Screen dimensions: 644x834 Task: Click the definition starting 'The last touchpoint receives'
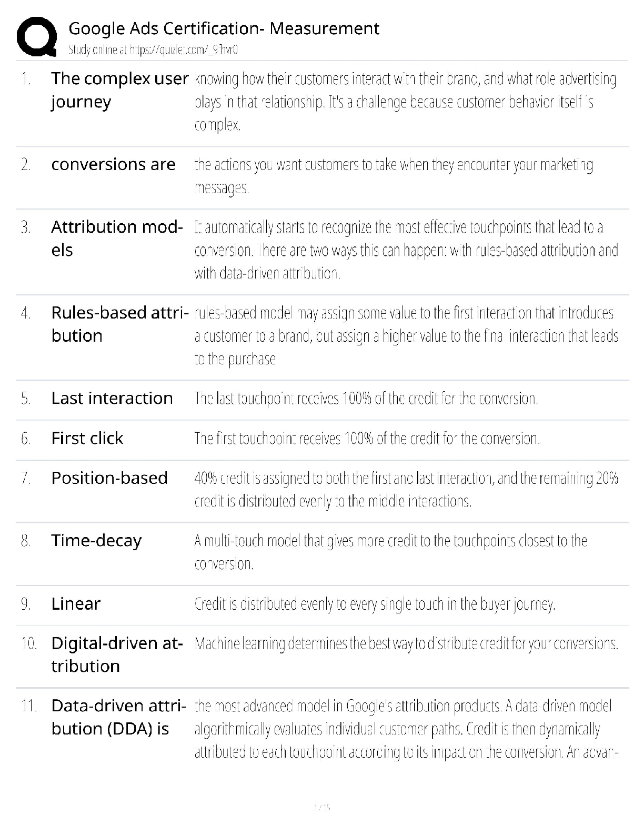(x=366, y=398)
